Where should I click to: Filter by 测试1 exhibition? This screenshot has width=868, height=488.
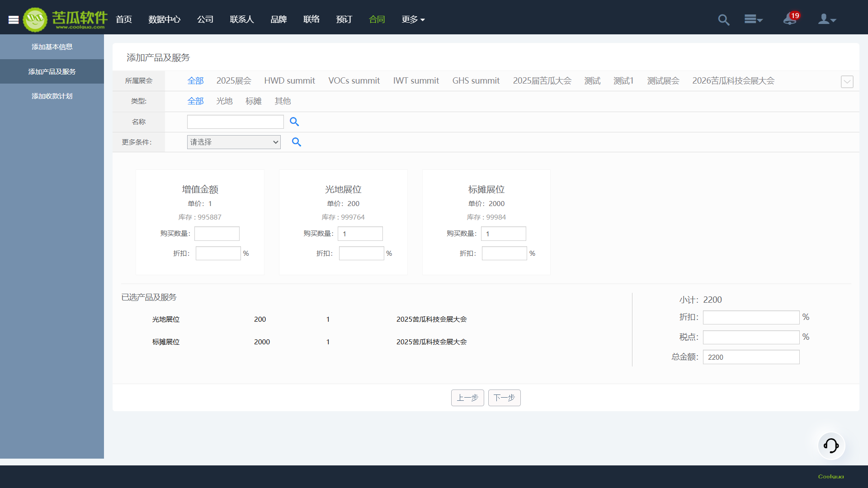pos(623,81)
